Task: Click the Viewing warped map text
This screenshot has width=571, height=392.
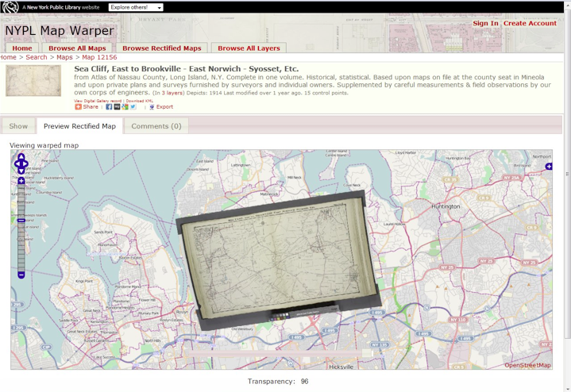Action: click(44, 145)
